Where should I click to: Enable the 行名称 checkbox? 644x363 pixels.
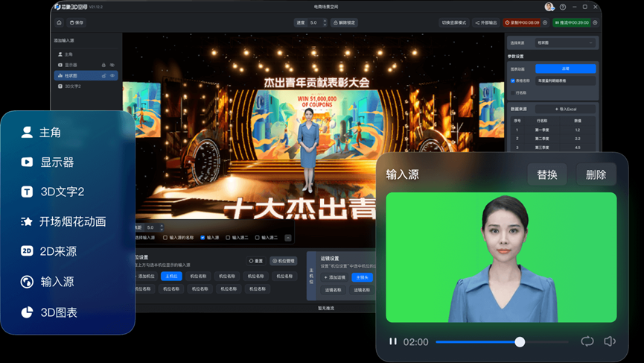click(x=512, y=93)
